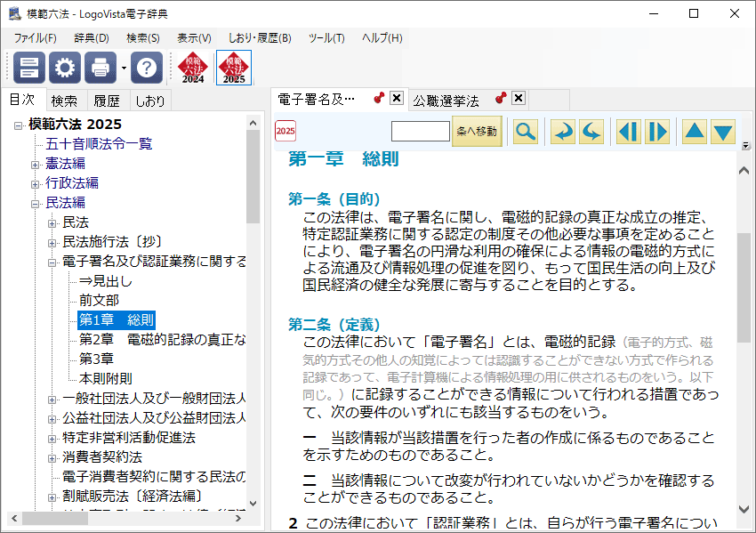
Task: Expand 割賦販売法〔経済法編〕 tree node
Action: (52, 497)
